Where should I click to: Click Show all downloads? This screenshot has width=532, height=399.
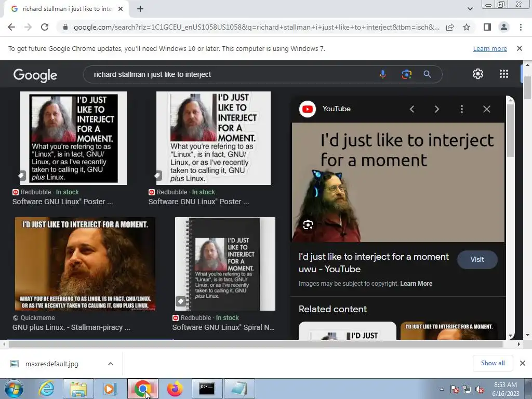[x=493, y=363]
